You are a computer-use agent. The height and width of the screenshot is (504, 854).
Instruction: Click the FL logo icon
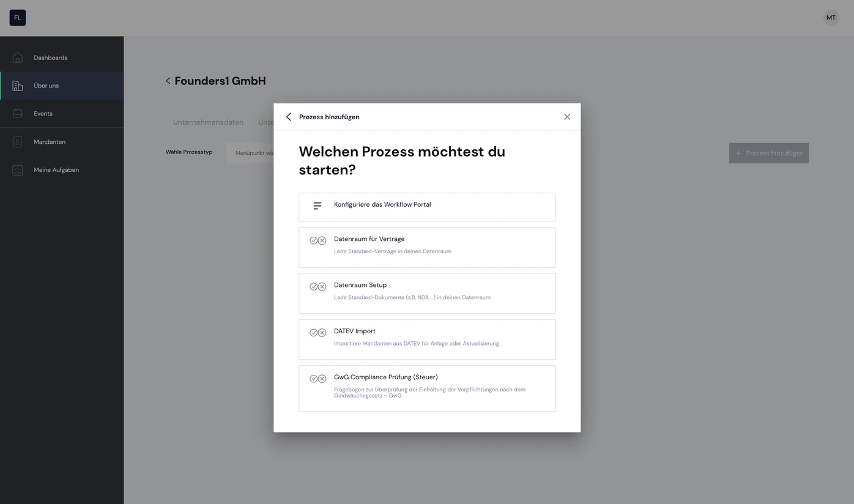(18, 18)
